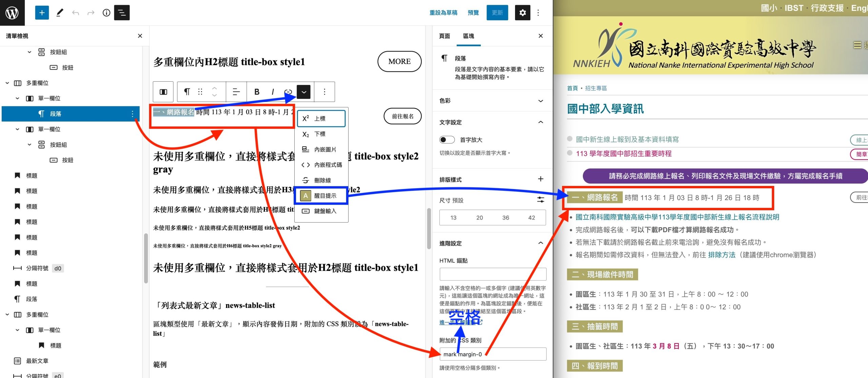Screen dimensions: 868x378
Task: Click the undo arrow in top toolbar
Action: point(75,13)
